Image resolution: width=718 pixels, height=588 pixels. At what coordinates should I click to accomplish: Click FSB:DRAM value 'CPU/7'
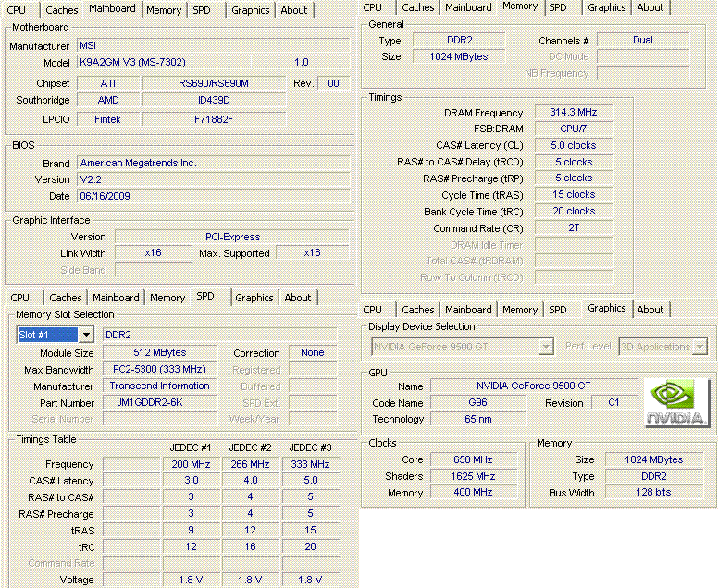coord(574,129)
